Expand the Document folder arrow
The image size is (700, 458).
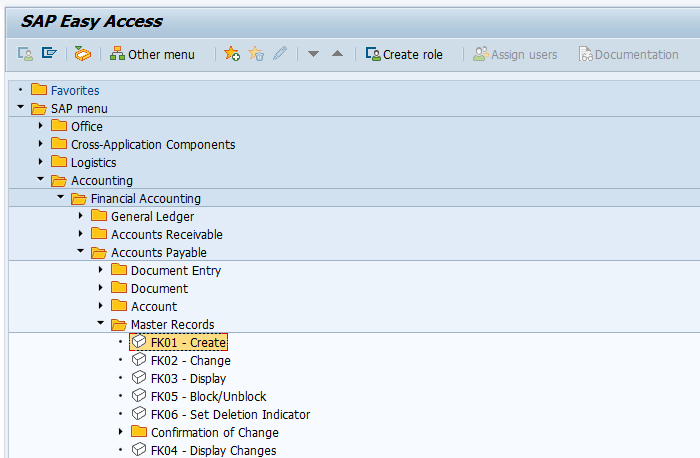[x=100, y=287]
